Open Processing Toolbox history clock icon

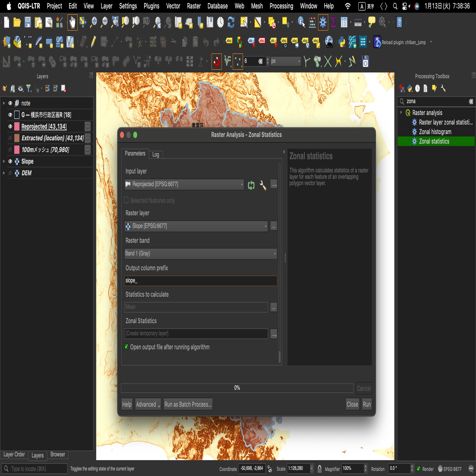[x=417, y=88]
